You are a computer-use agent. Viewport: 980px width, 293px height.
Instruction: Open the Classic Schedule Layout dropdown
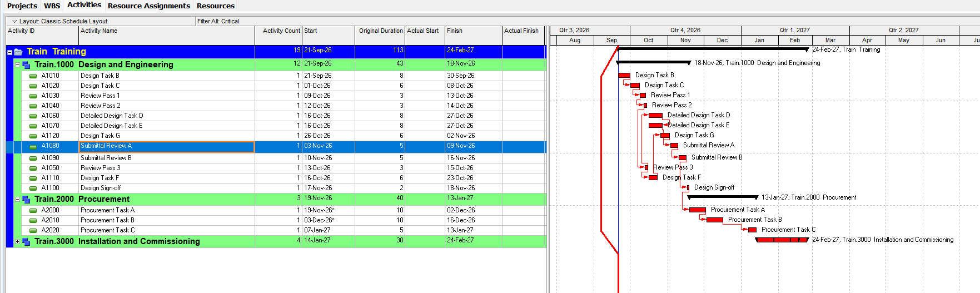click(15, 21)
